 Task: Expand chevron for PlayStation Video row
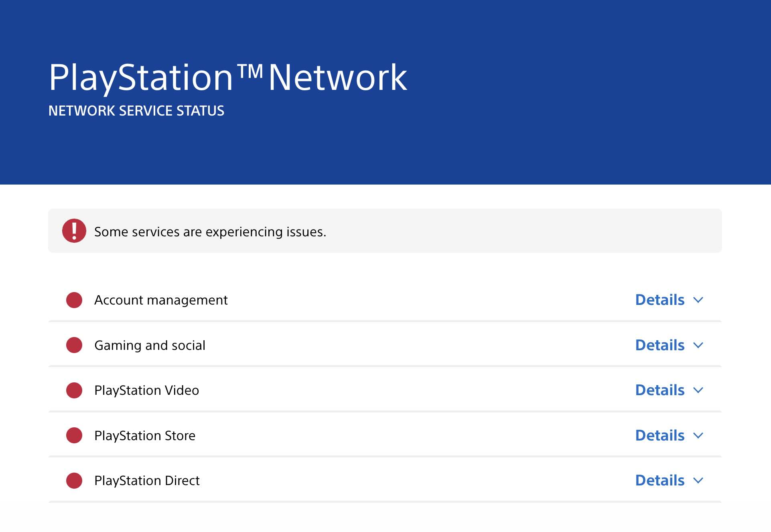point(698,390)
